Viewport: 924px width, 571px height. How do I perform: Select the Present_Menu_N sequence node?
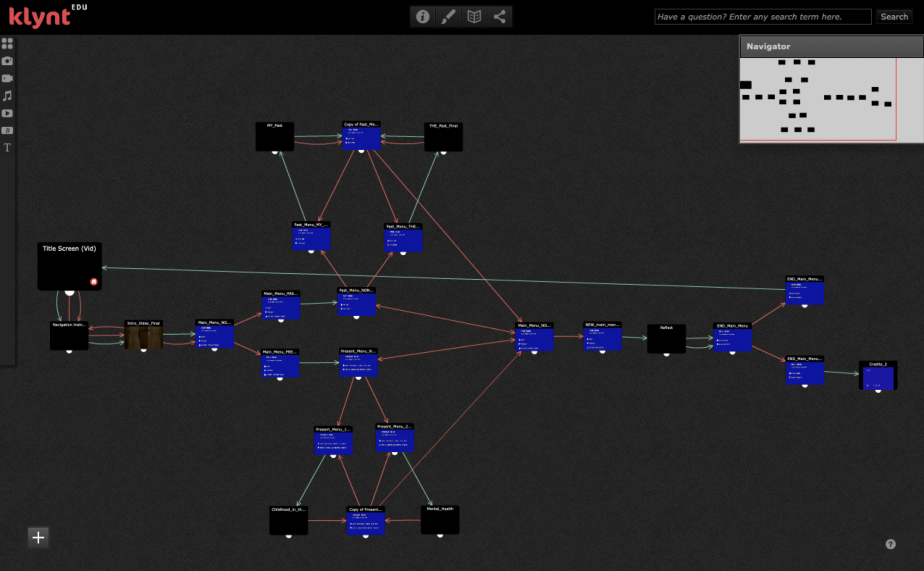tap(359, 362)
